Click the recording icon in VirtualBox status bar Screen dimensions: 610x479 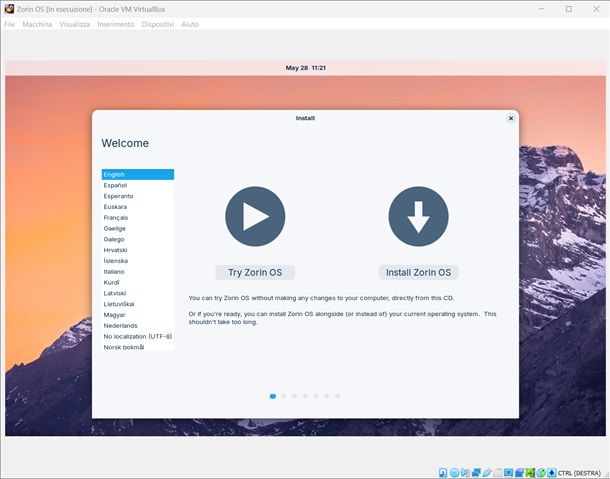pos(519,473)
